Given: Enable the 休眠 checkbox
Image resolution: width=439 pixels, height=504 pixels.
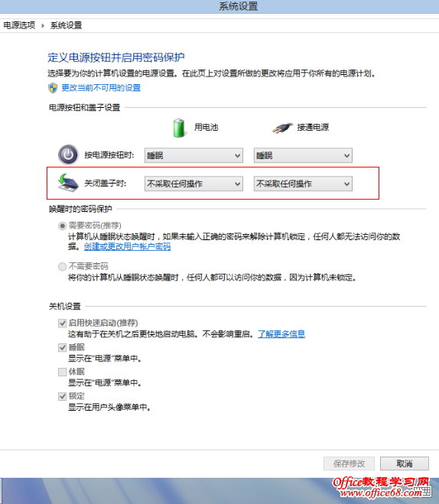Looking at the screenshot, I should (x=63, y=372).
